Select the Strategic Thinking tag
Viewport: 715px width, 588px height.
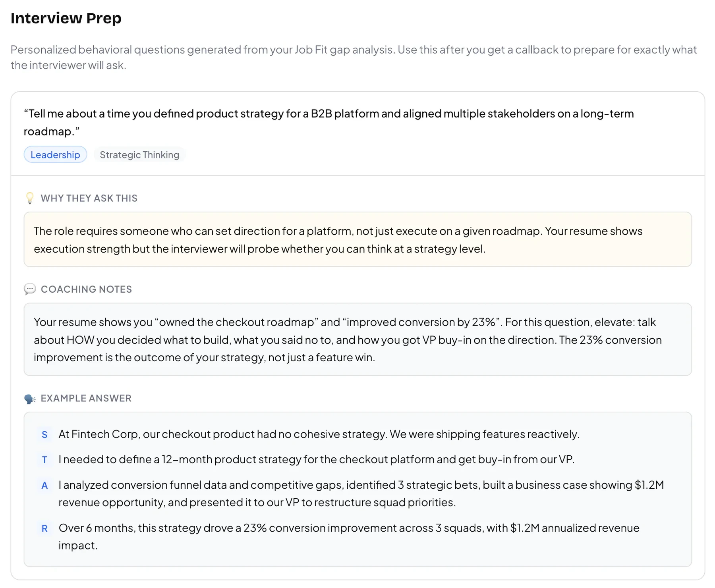139,154
